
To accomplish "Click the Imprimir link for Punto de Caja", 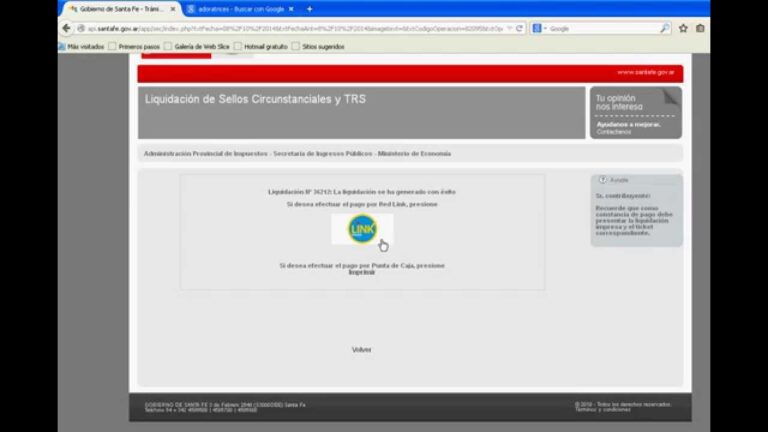I will click(x=362, y=272).
